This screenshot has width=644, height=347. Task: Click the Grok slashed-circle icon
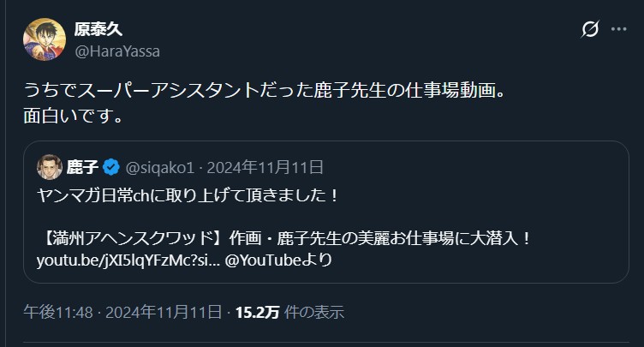point(589,30)
